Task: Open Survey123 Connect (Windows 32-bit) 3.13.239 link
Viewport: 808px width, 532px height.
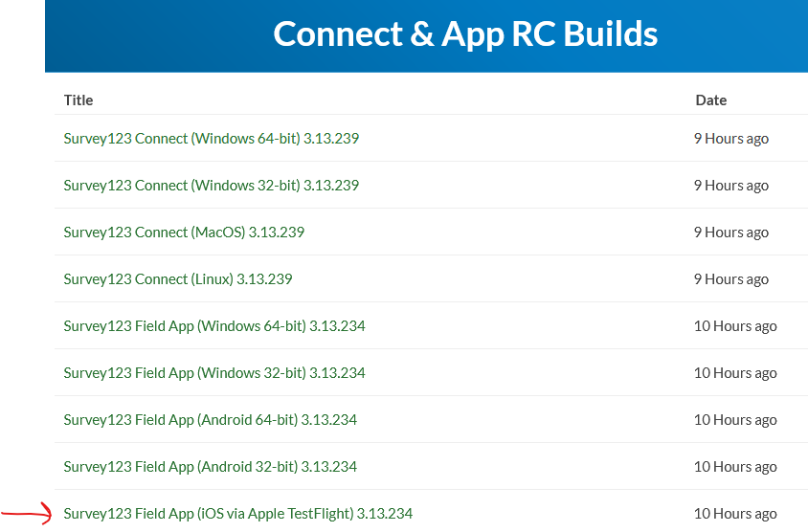Action: 212,186
